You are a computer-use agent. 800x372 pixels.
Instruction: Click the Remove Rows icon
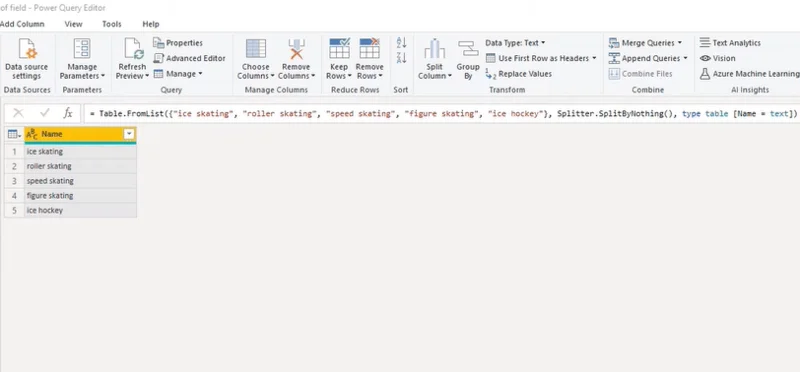369,48
